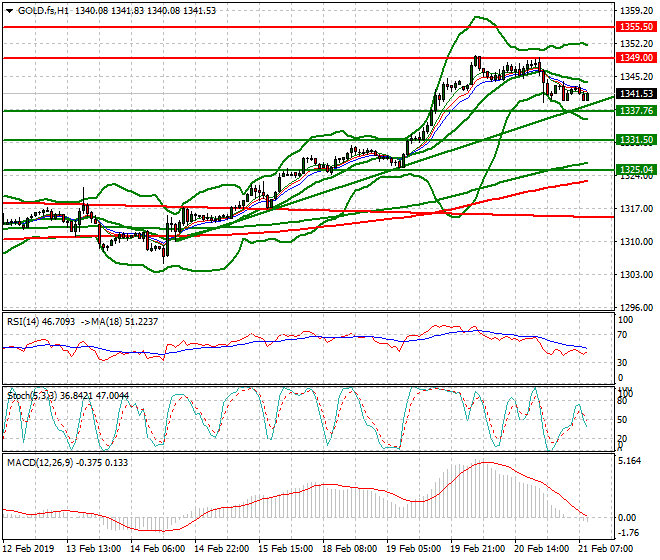Click the RSI scale level 70
Screen dimensions: 660x560
[623, 335]
